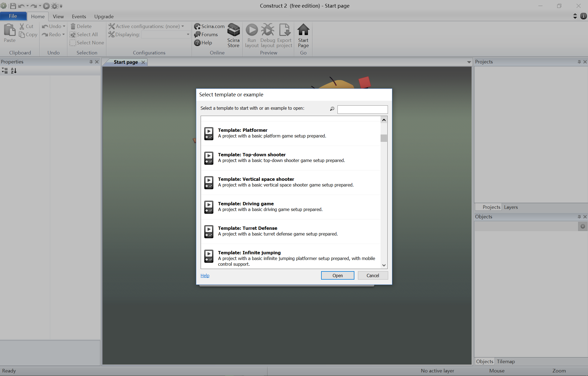Click the Export project icon
Screen dimensions: 588x376
tap(285, 30)
